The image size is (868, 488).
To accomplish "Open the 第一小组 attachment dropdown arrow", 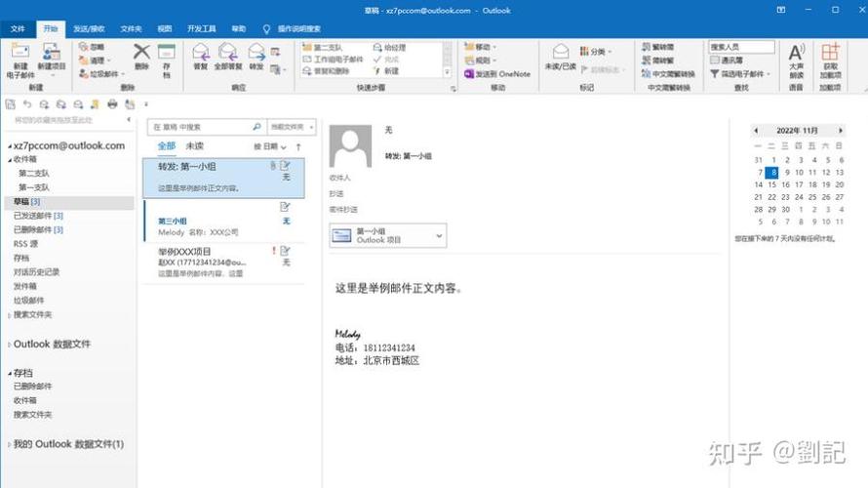I will (x=439, y=236).
